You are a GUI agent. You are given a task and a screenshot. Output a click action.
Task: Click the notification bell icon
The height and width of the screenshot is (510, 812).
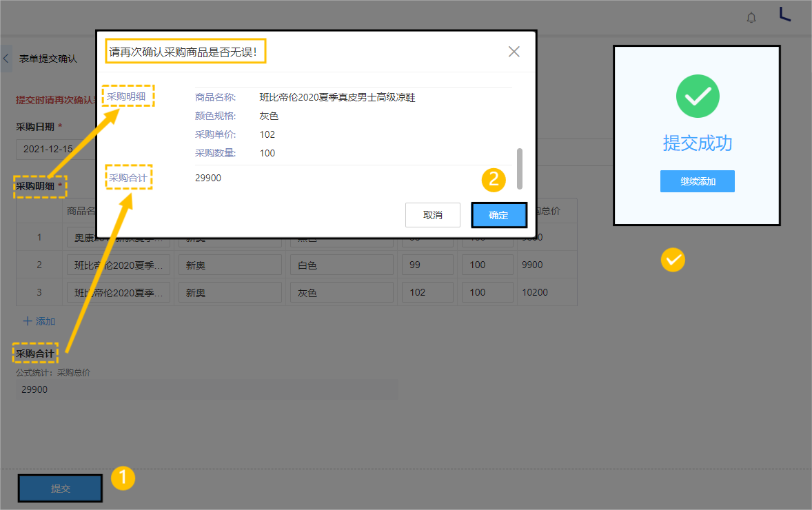(751, 17)
